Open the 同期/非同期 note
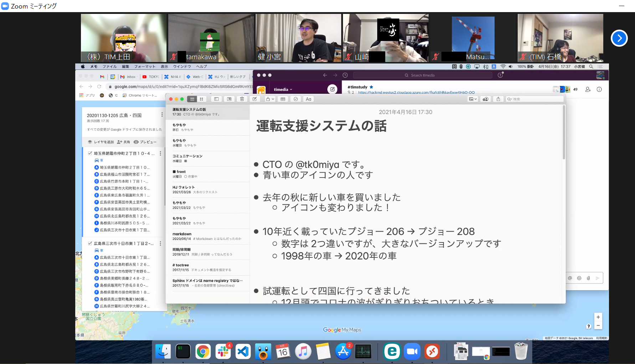This screenshot has width=635, height=364. click(x=208, y=252)
